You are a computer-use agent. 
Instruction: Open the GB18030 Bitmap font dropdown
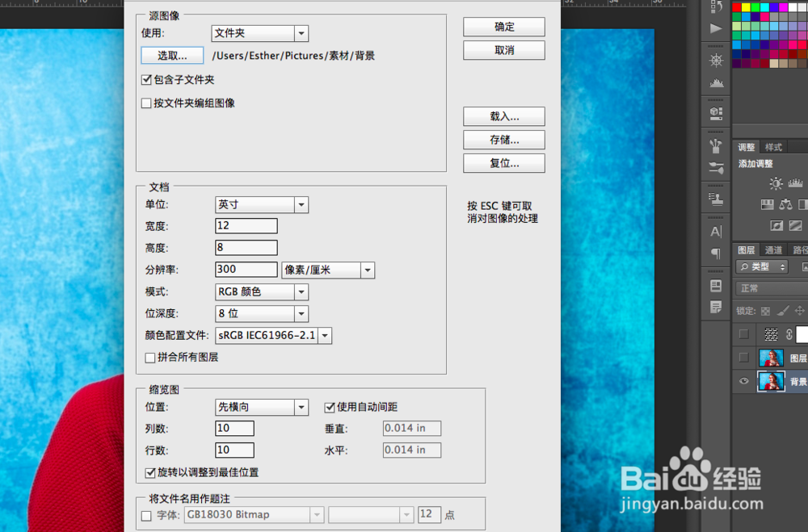click(254, 514)
